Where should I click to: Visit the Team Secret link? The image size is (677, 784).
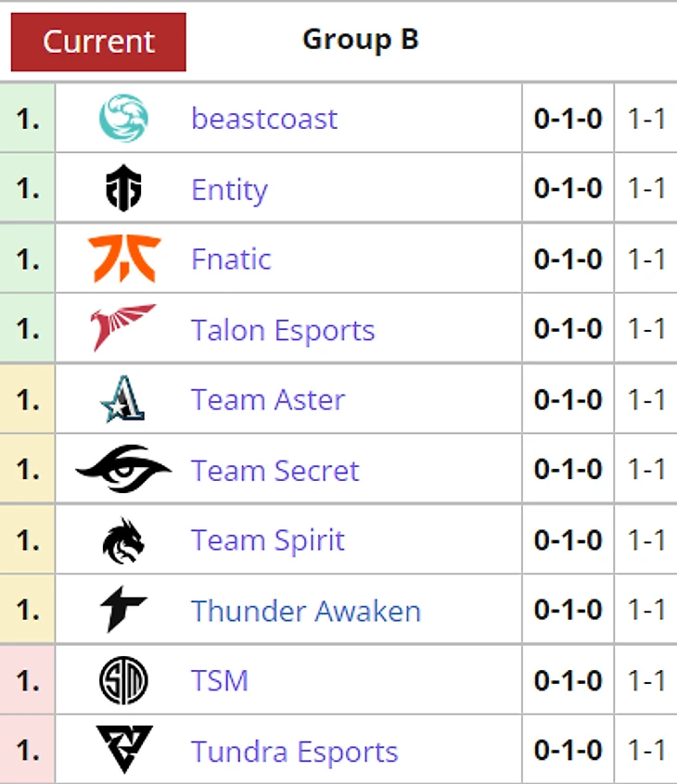pos(275,471)
